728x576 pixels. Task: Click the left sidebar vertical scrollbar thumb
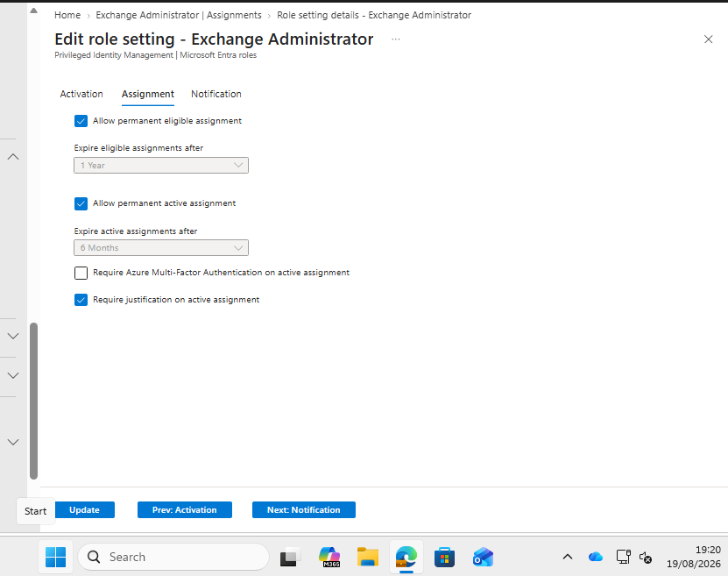(33, 401)
